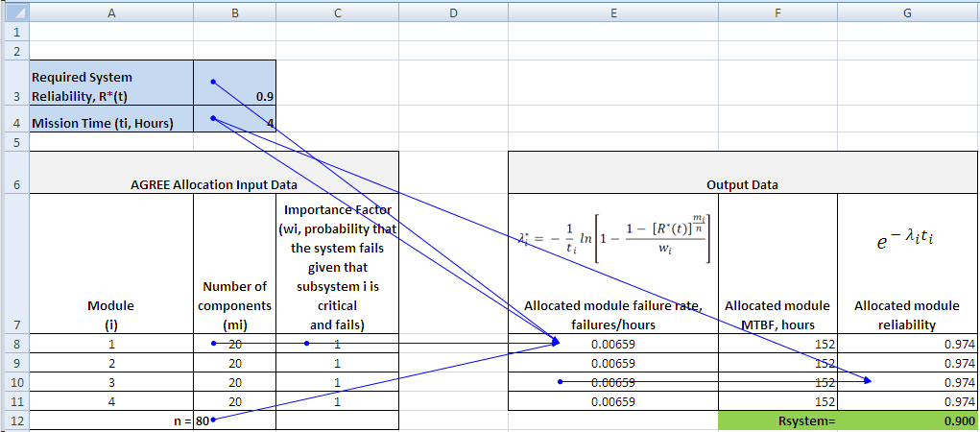Click the 'Mission Time (ti, Hours)' label cell
Screen dimensions: 980x432
111,119
